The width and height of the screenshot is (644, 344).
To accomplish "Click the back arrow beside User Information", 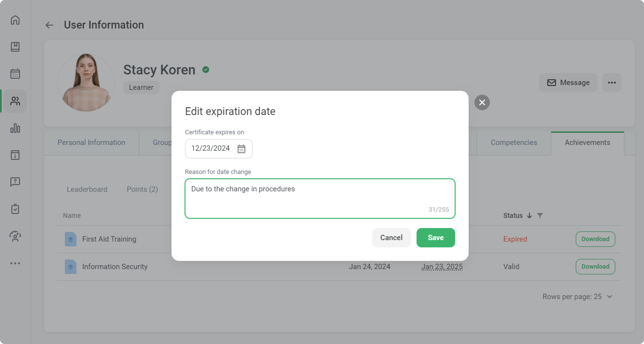I will click(49, 25).
